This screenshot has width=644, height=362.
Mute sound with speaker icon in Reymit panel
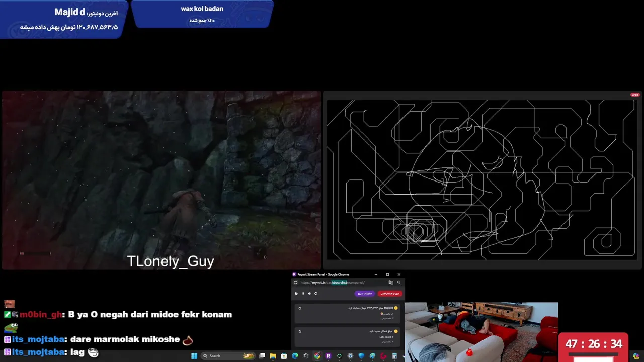(x=309, y=294)
